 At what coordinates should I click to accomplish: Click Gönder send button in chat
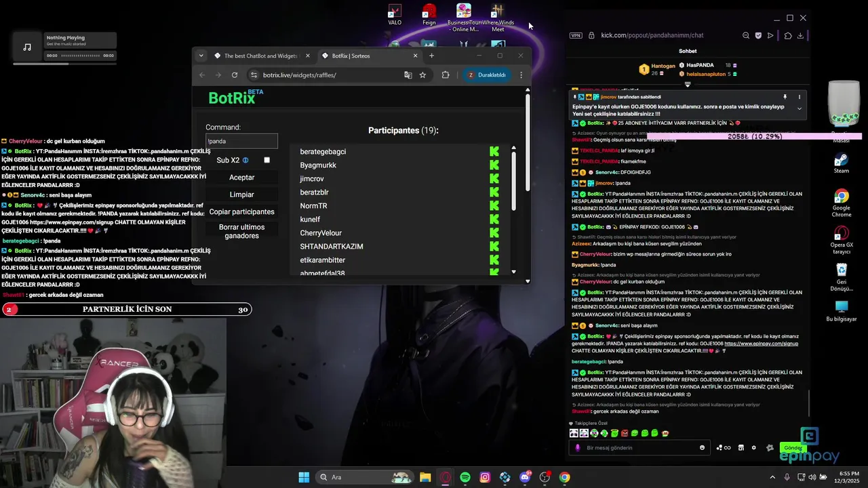(793, 448)
